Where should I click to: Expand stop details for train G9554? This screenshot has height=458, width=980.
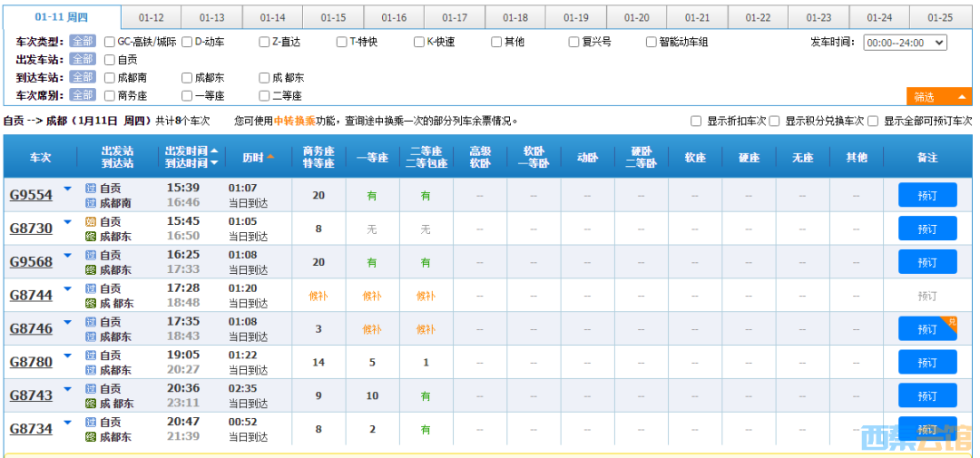click(67, 190)
